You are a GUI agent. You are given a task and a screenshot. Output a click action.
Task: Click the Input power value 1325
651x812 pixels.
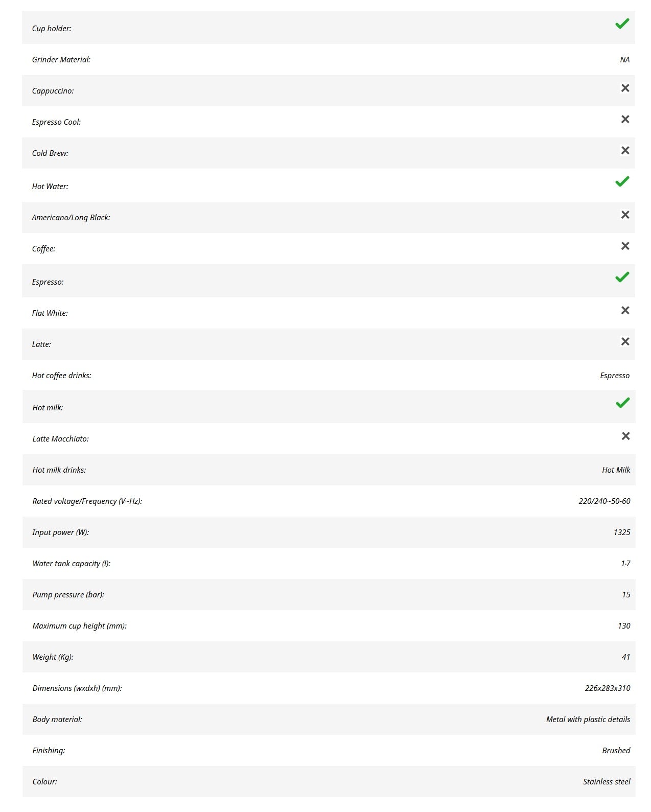pos(621,532)
